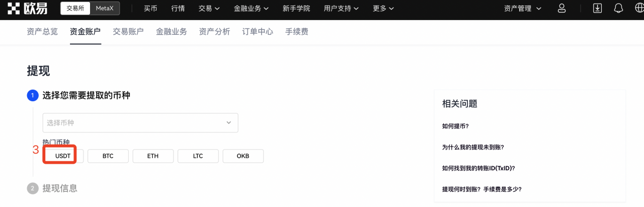The width and height of the screenshot is (644, 207).
Task: Switch to the 交易账户 tab
Action: tap(128, 32)
